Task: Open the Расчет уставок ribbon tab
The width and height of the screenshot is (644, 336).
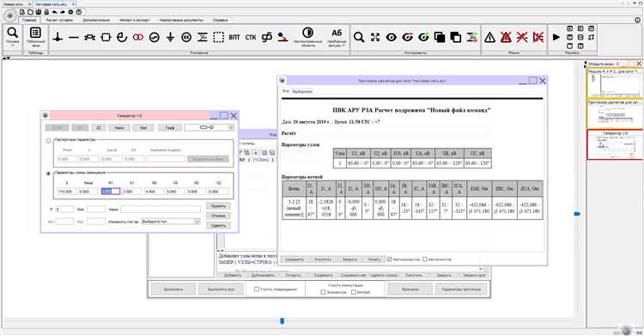Action: (59, 20)
